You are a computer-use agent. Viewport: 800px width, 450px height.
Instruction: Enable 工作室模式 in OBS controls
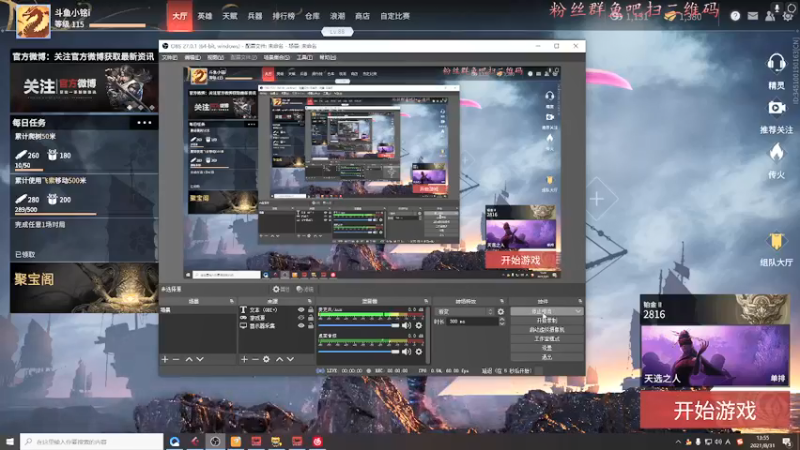pos(546,339)
